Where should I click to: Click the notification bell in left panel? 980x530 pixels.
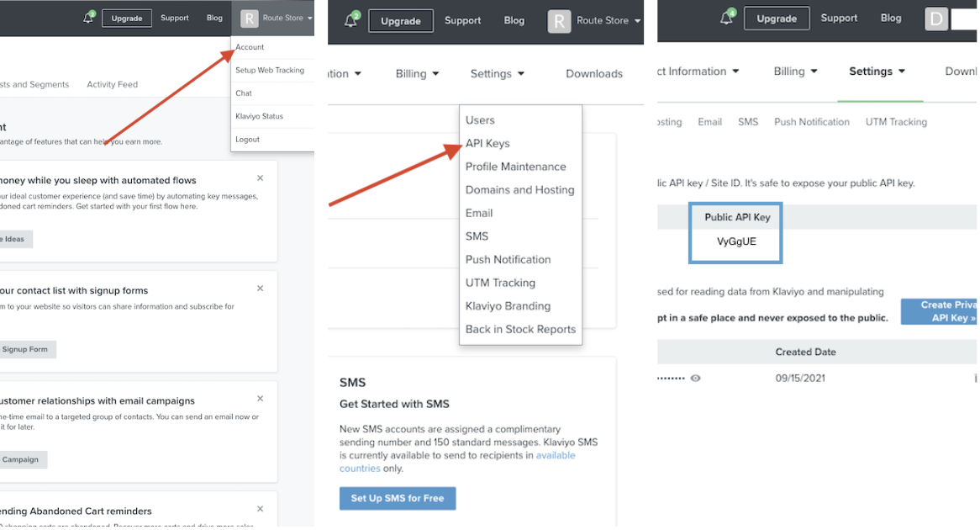88,18
